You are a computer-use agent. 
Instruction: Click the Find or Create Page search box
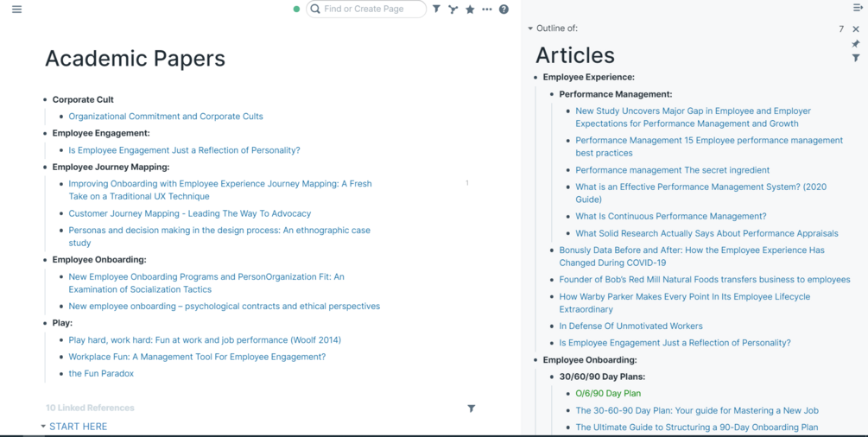point(366,9)
